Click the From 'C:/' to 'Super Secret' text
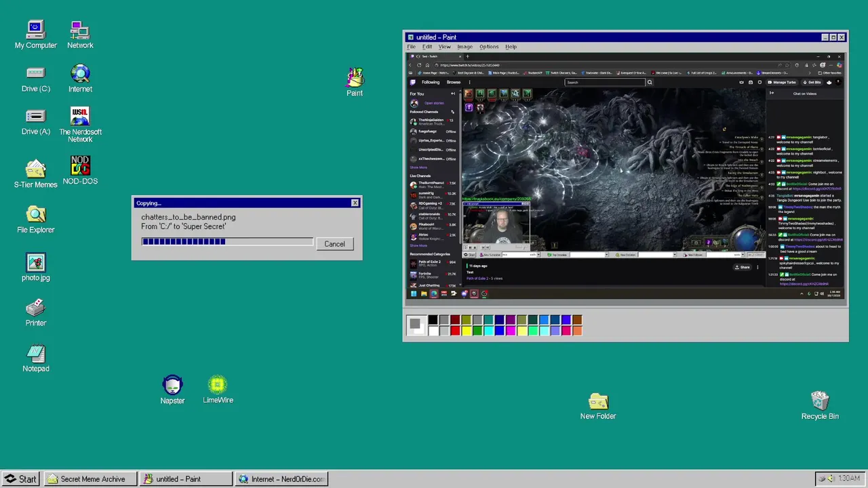 coord(183,226)
